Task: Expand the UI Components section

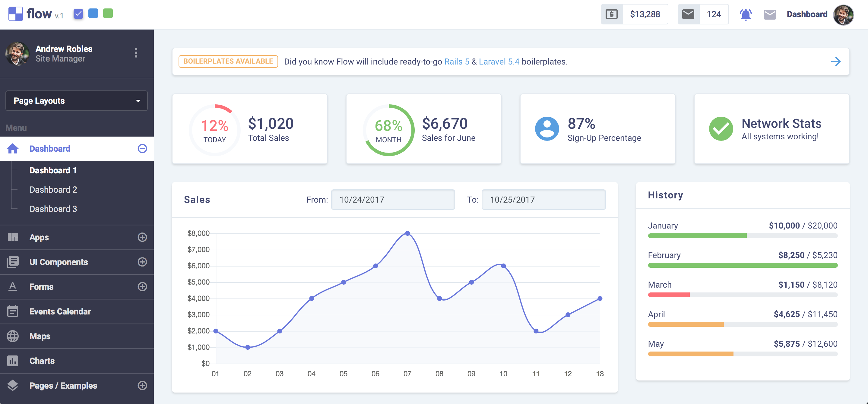Action: (x=142, y=262)
